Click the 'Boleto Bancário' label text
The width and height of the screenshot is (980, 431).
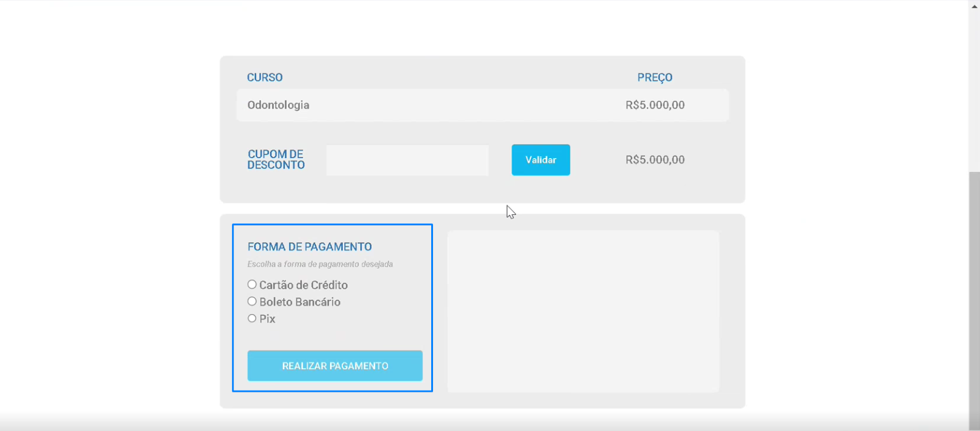point(300,302)
